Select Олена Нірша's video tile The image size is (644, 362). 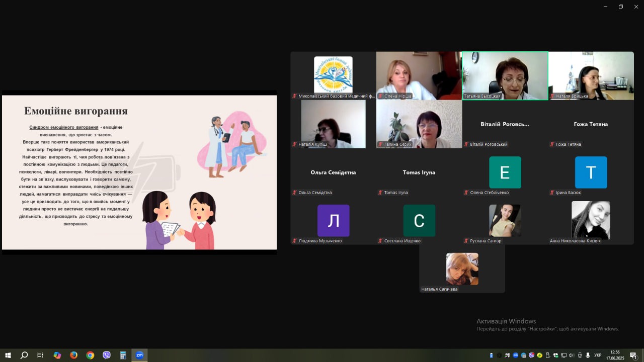point(419,75)
